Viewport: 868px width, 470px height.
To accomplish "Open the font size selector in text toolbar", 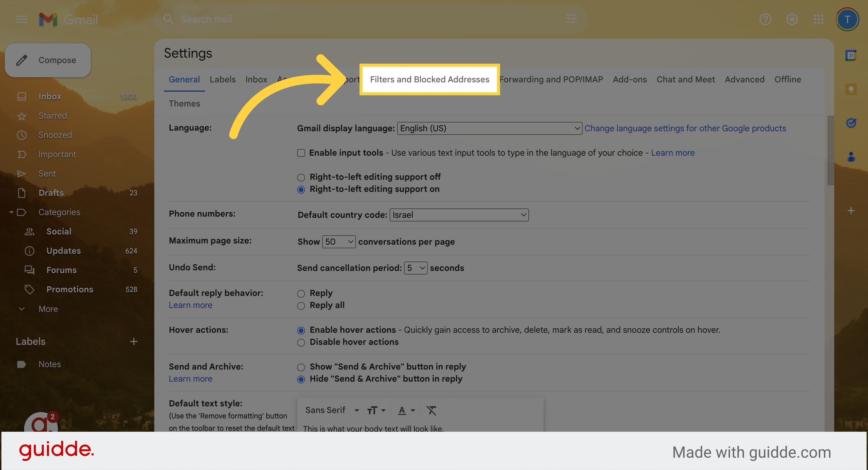I will pos(376,410).
